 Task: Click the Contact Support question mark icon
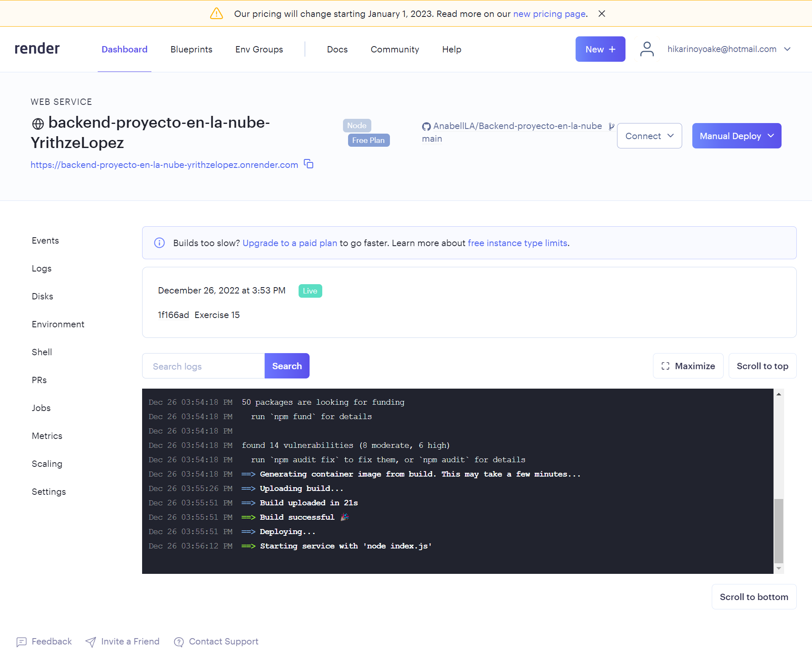click(179, 642)
